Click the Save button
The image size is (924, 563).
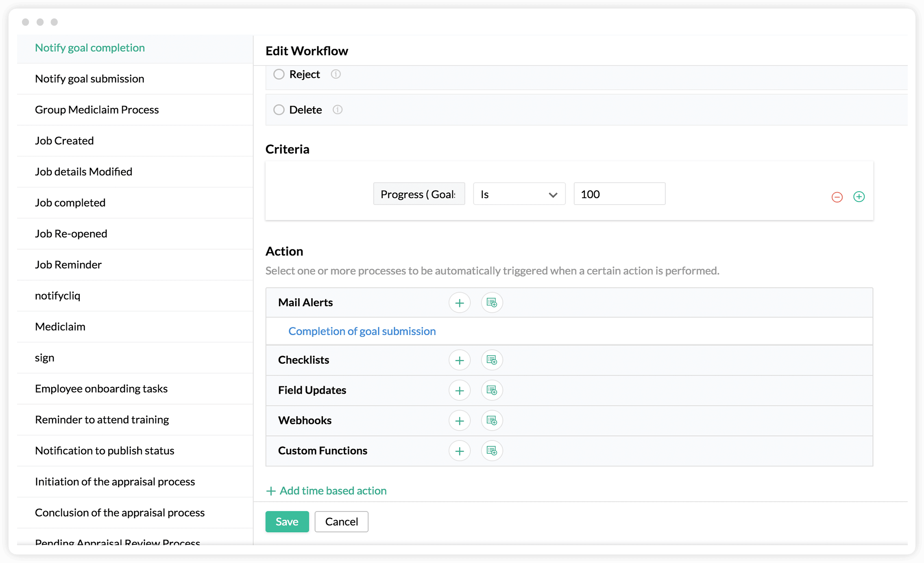point(287,522)
